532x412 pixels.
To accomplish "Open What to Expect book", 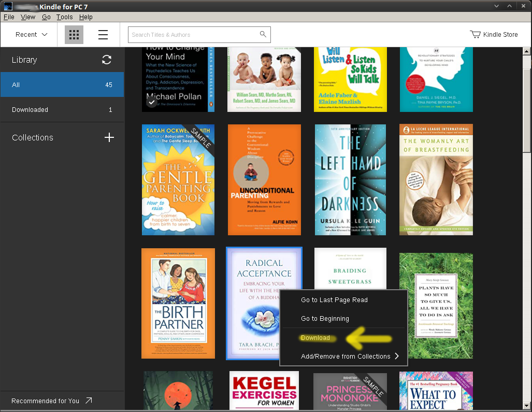I will pos(436,390).
